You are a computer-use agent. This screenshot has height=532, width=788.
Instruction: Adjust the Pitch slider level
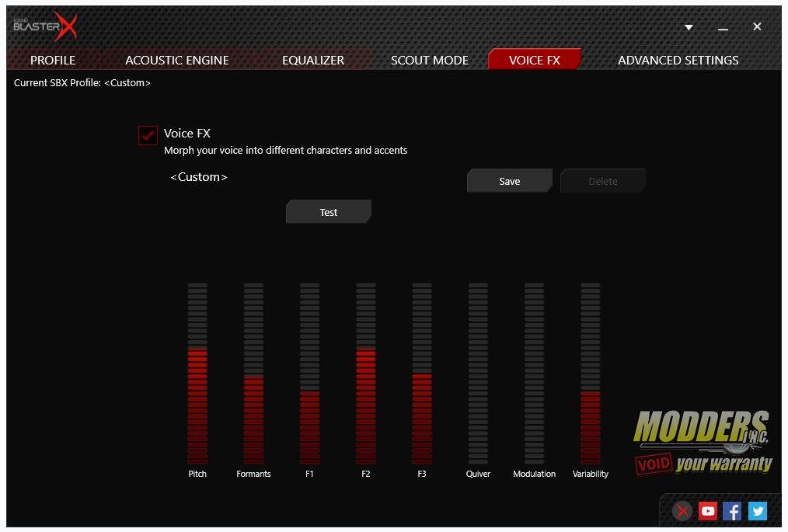click(197, 373)
